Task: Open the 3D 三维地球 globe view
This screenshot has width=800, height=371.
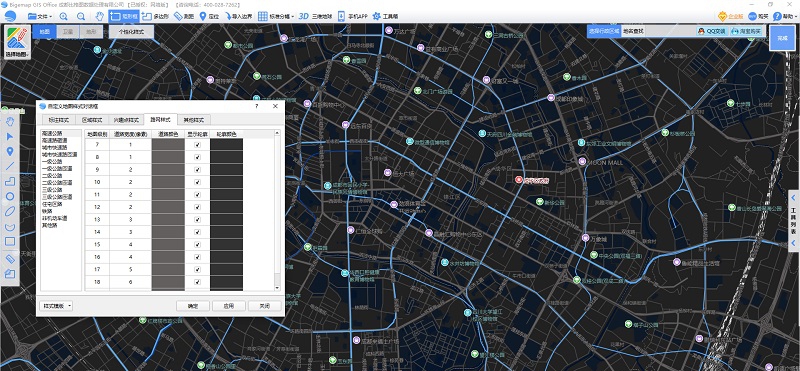Action: [x=315, y=16]
